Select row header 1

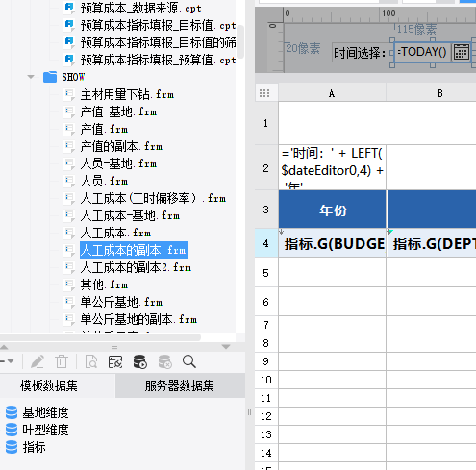[x=265, y=123]
